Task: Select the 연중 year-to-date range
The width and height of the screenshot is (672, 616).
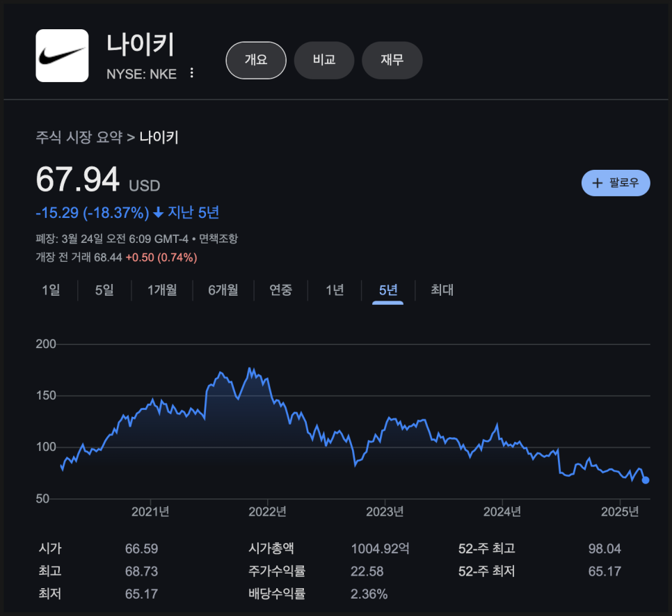Action: tap(281, 290)
